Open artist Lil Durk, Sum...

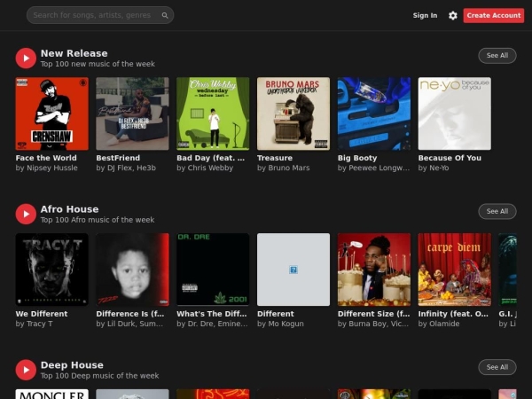click(x=129, y=324)
